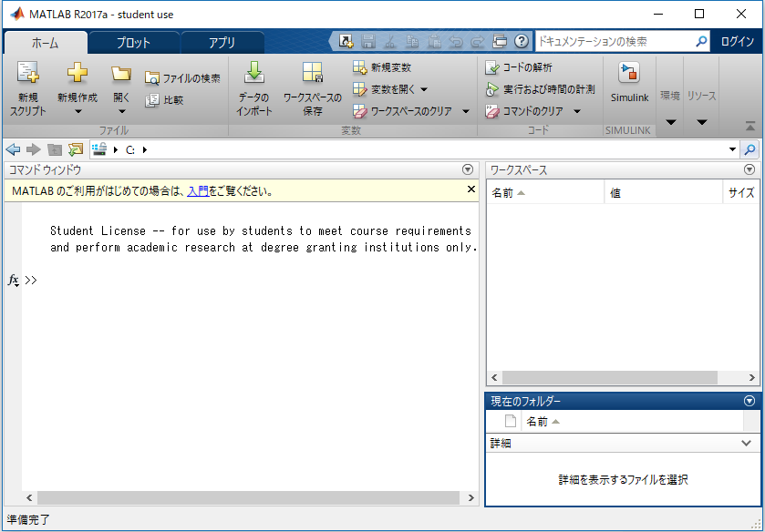The width and height of the screenshot is (765, 532).
Task: Click the search magnifier in address bar
Action: (x=749, y=149)
